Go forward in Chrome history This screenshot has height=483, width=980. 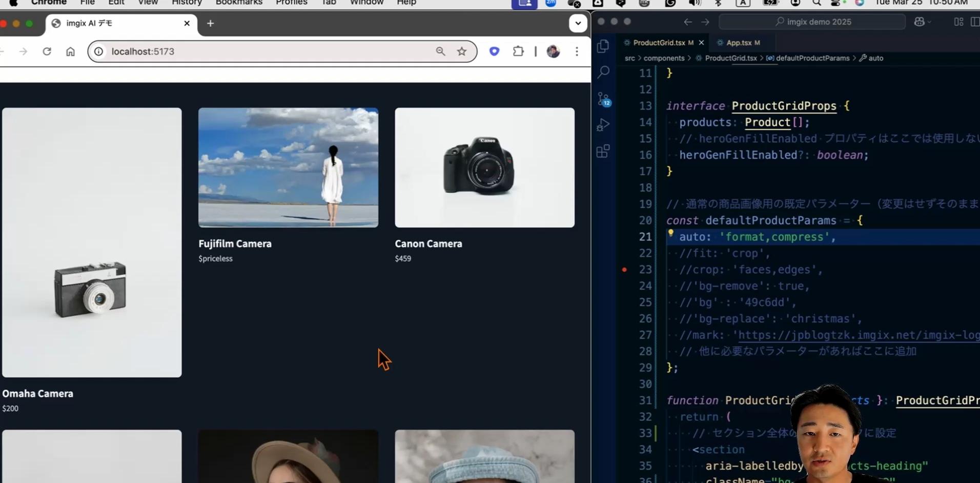click(23, 51)
